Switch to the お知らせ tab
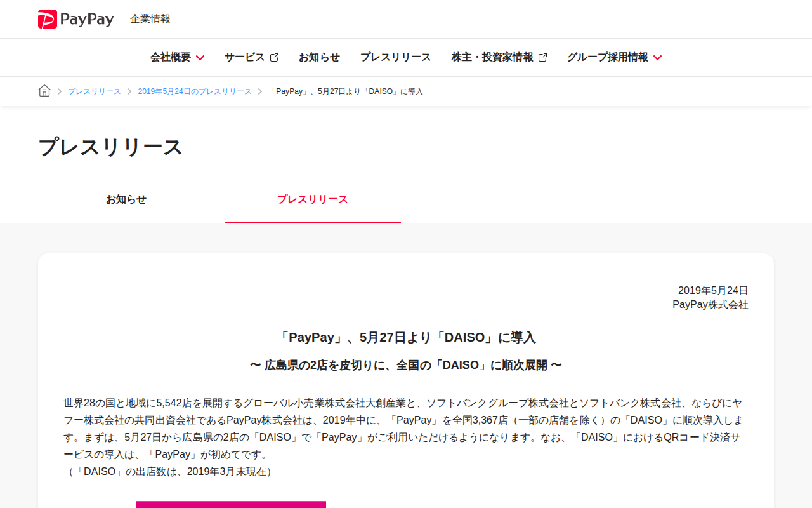This screenshot has width=812, height=508. (x=126, y=199)
